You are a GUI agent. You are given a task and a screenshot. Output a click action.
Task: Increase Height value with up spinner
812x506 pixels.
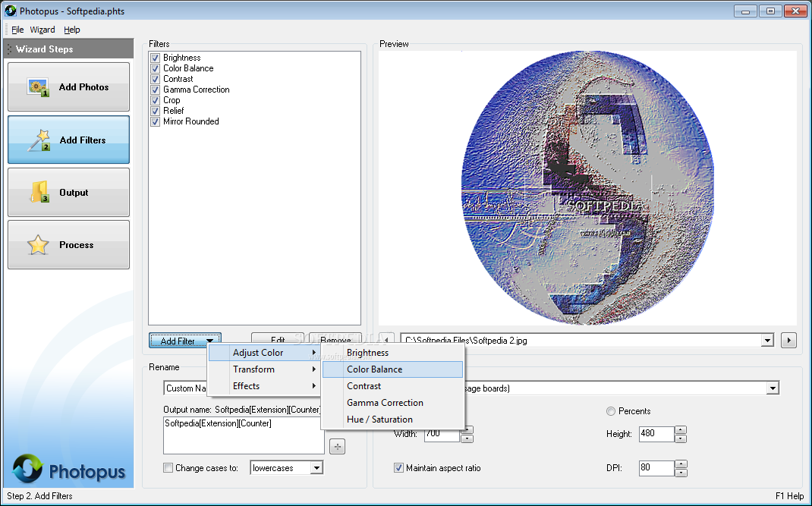click(681, 430)
